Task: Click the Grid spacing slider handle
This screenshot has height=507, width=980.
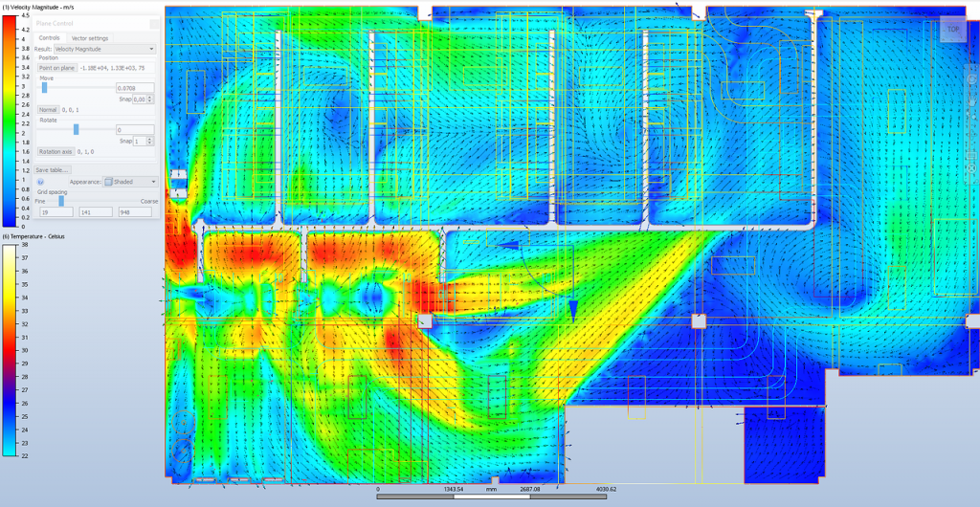Action: tap(61, 201)
